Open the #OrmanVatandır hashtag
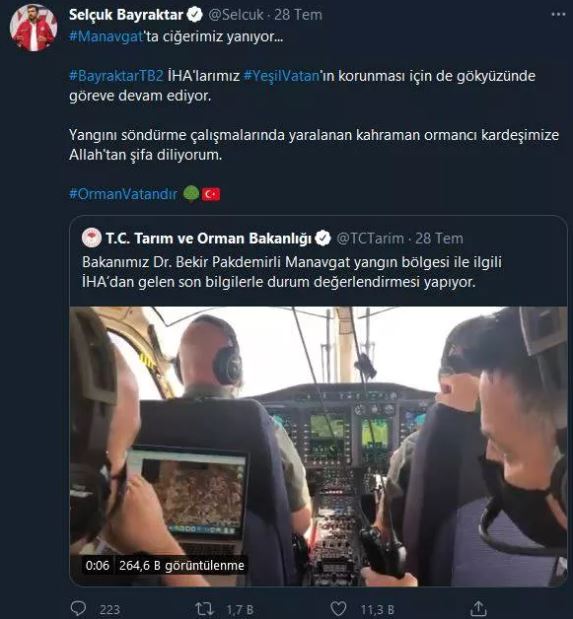Image resolution: width=573 pixels, height=619 pixels. point(123,194)
